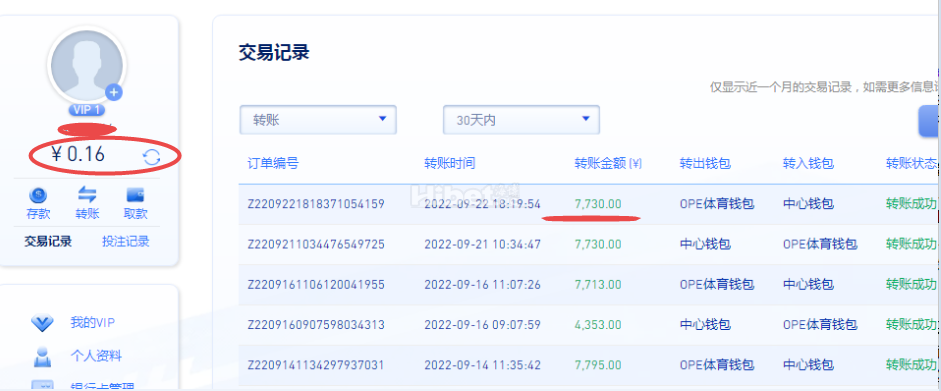941x391 pixels.
Task: Switch to 交易记录 tab
Action: click(x=48, y=241)
